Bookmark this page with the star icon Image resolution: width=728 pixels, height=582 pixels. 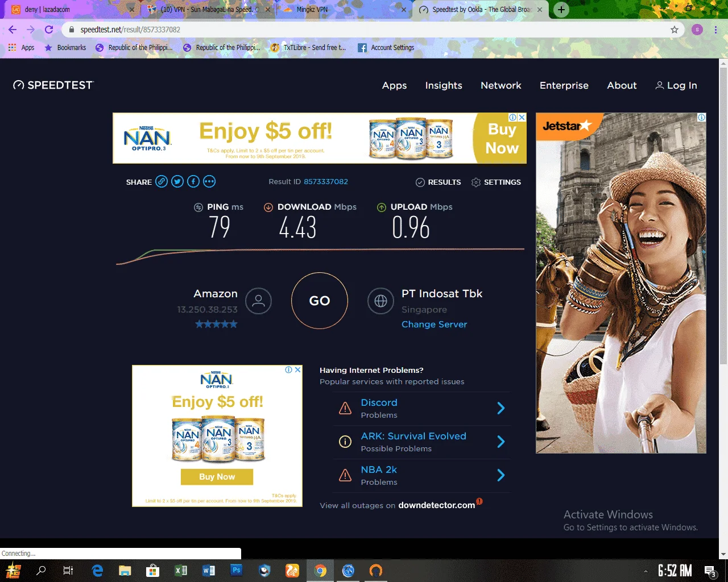pyautogui.click(x=675, y=30)
